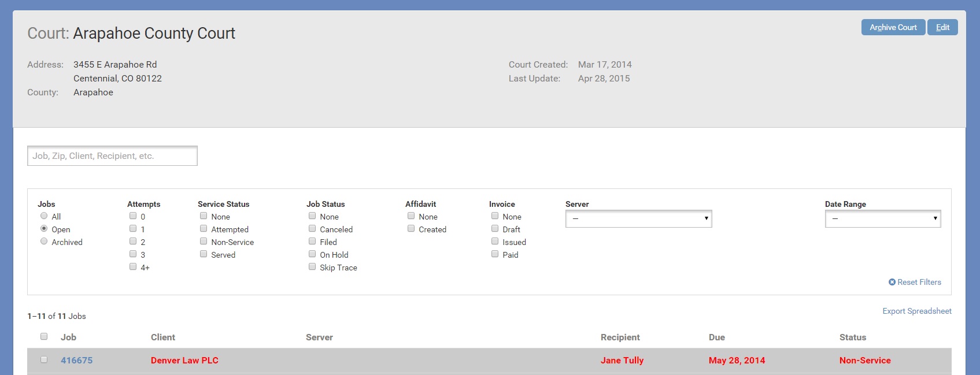Image resolution: width=980 pixels, height=375 pixels.
Task: Click in the job search input field
Action: coord(112,156)
